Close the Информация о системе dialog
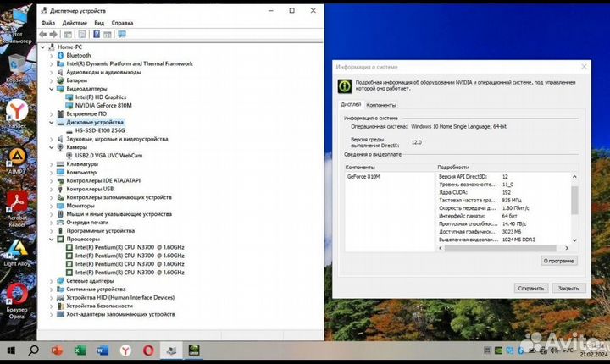 [584, 67]
